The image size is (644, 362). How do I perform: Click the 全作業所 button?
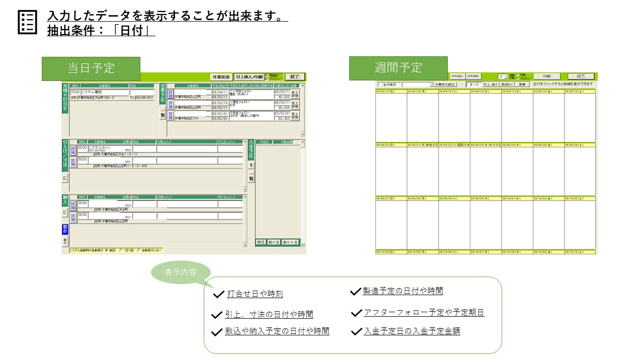[x=389, y=84]
